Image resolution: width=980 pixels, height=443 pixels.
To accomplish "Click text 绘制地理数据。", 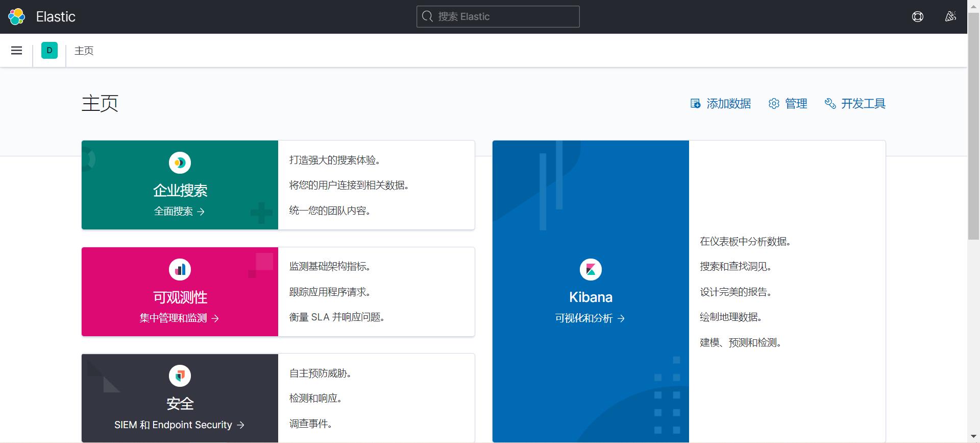I will (x=731, y=317).
